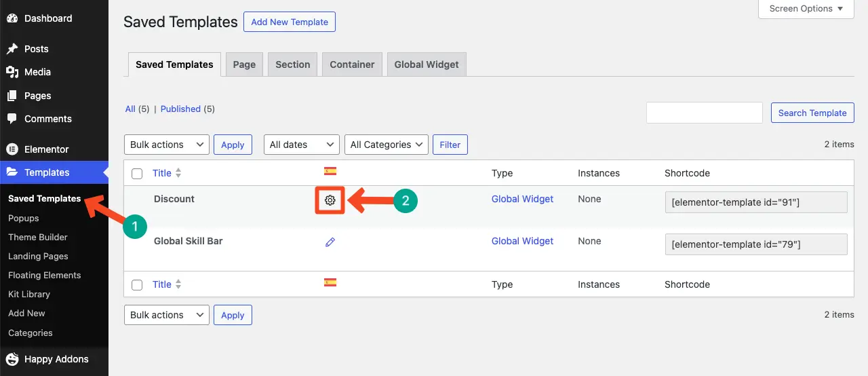Open Add New submenu item

(27, 314)
